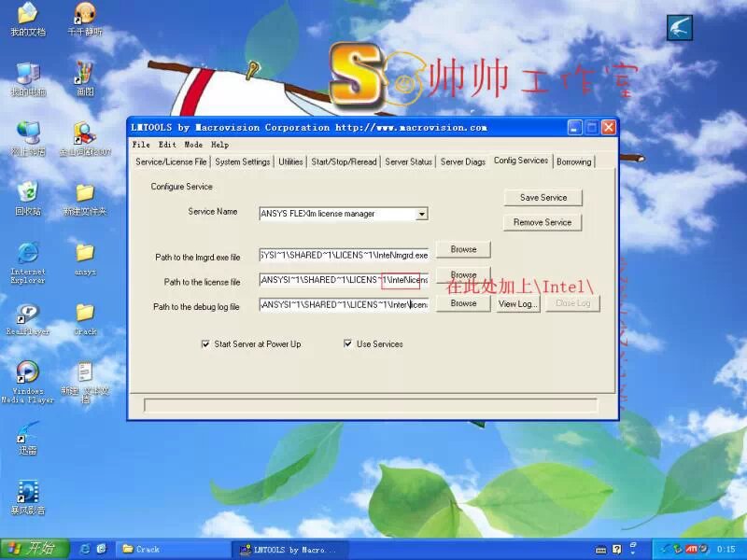Click the Remove Service button
Screen dimensions: 747x560
pyautogui.click(x=543, y=222)
